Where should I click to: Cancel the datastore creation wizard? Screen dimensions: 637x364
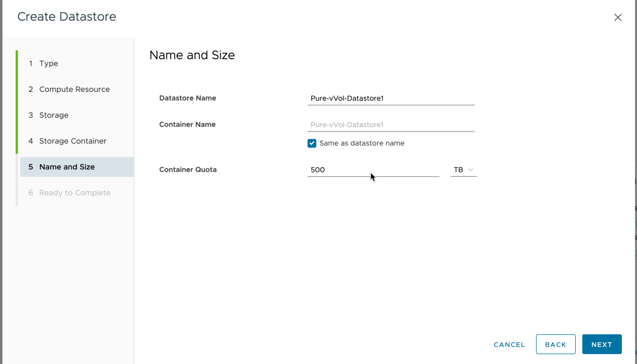pos(509,344)
